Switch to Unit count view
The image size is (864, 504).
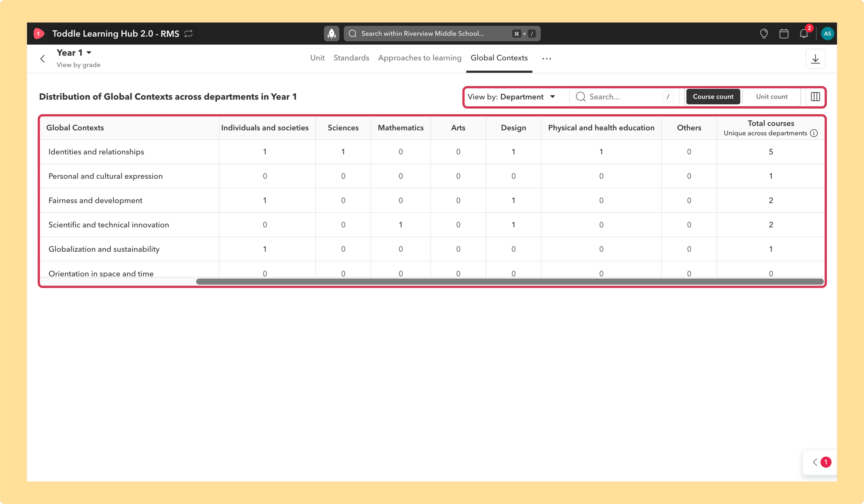point(772,97)
